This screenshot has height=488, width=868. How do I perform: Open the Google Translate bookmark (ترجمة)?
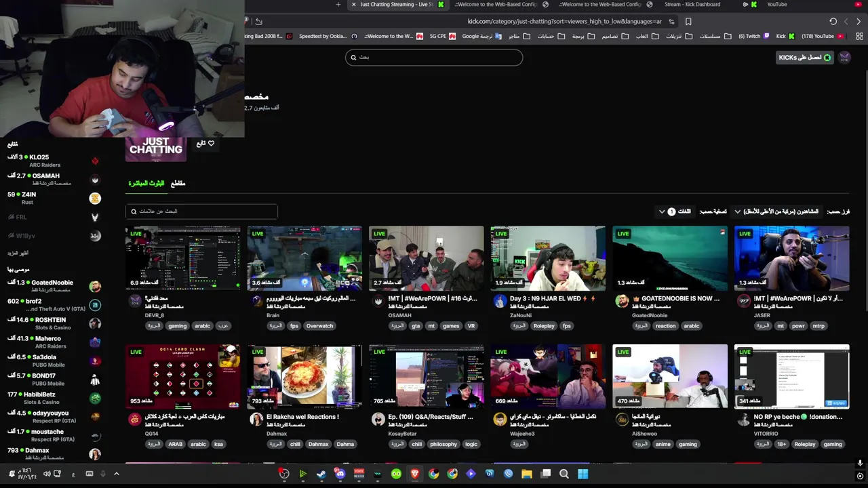pos(481,37)
